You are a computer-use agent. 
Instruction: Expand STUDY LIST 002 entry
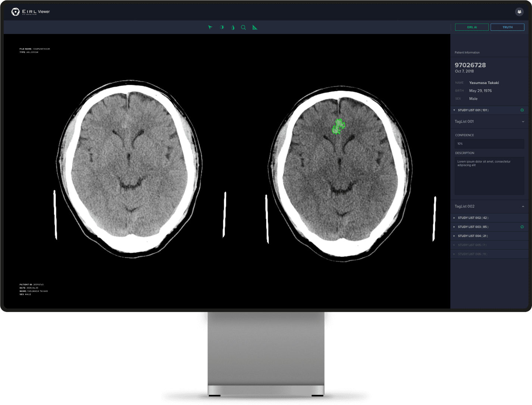454,218
